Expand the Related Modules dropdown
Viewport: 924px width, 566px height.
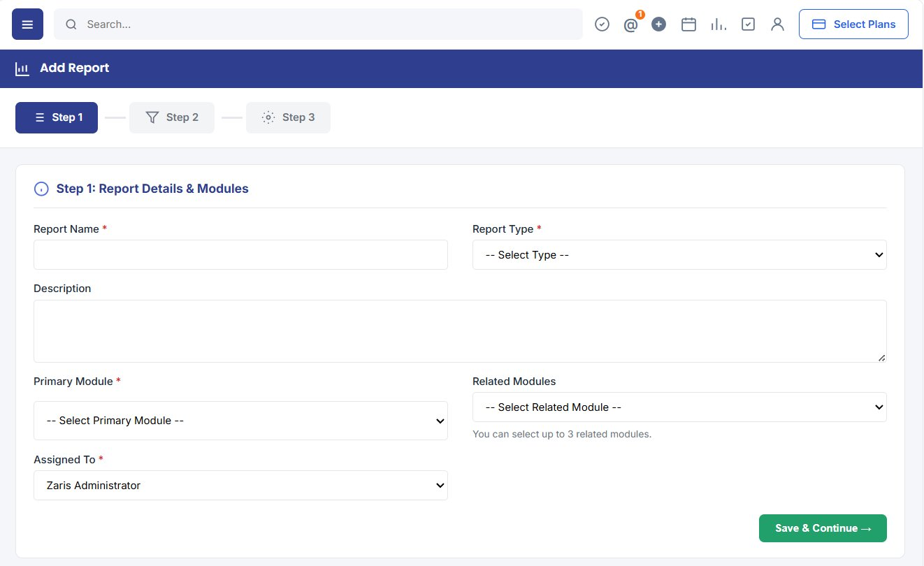click(x=679, y=407)
